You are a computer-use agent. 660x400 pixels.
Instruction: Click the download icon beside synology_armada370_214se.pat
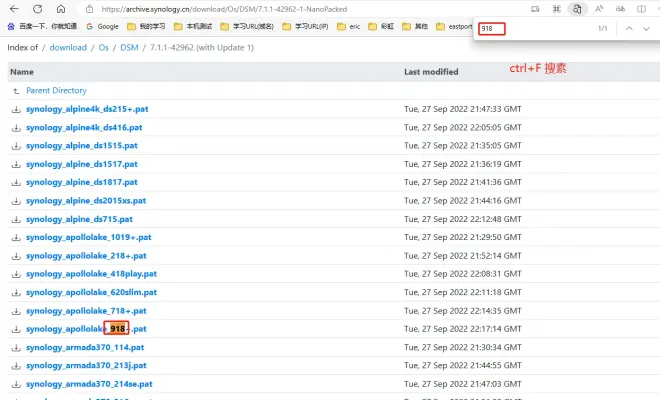click(16, 384)
